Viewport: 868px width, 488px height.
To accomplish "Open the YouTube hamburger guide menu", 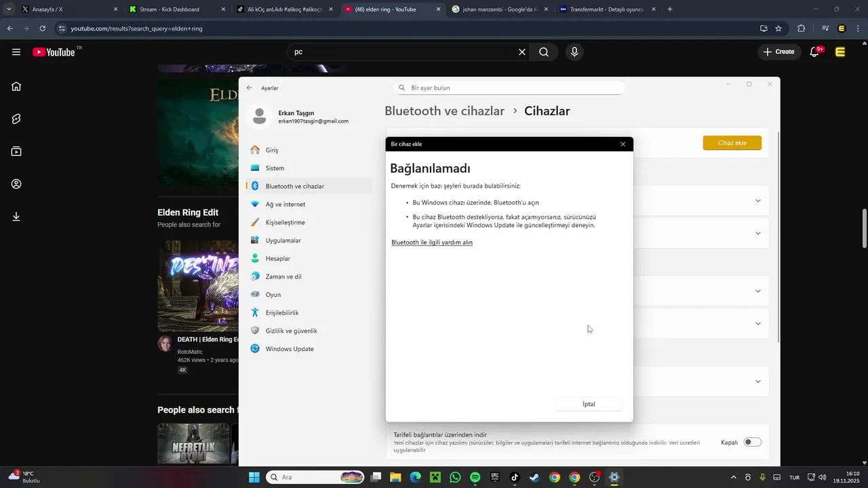I will [x=16, y=52].
